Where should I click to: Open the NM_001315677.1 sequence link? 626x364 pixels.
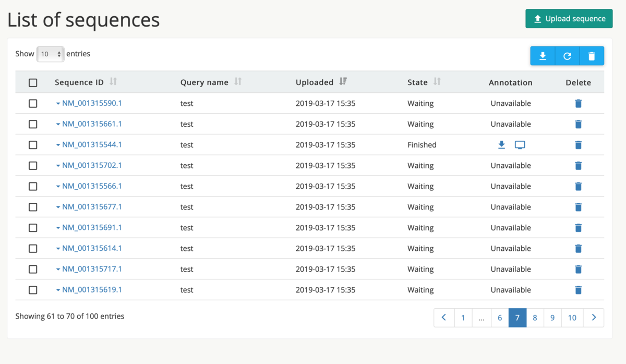(x=92, y=207)
